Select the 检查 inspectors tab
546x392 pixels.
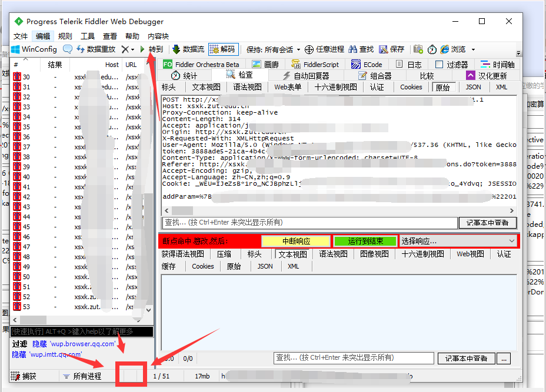(x=239, y=75)
